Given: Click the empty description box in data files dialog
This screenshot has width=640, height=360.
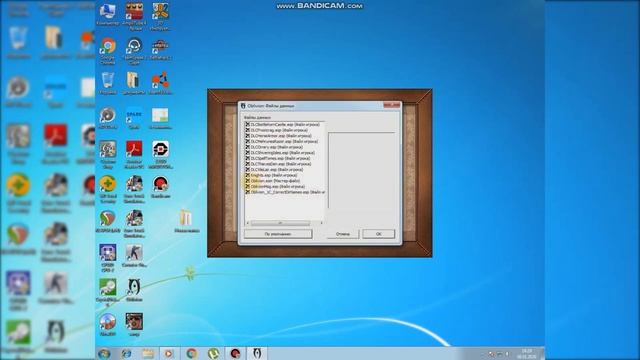Looking at the screenshot, I should tap(362, 171).
